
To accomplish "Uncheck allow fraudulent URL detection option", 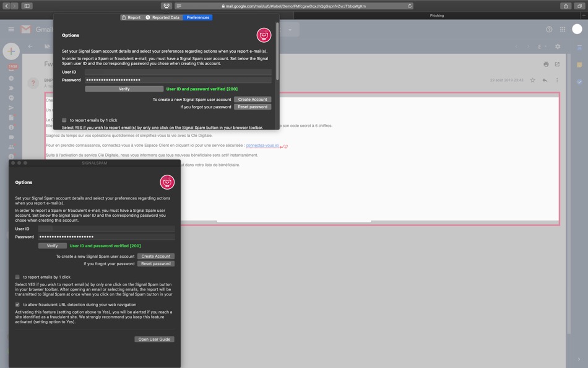I will click(17, 305).
